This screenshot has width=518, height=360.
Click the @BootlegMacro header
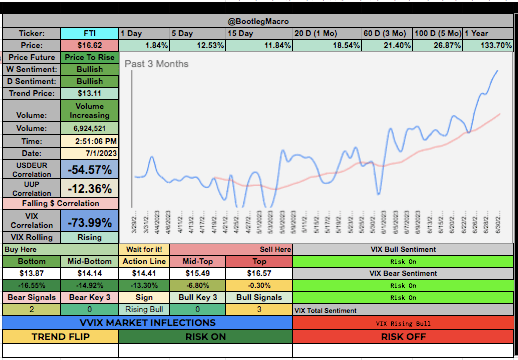click(258, 21)
